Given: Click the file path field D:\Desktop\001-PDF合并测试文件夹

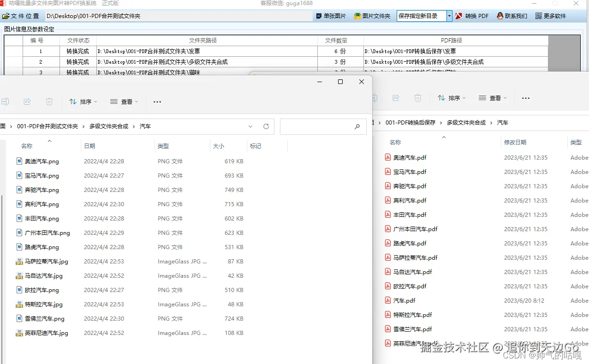Looking at the screenshot, I should click(x=179, y=16).
